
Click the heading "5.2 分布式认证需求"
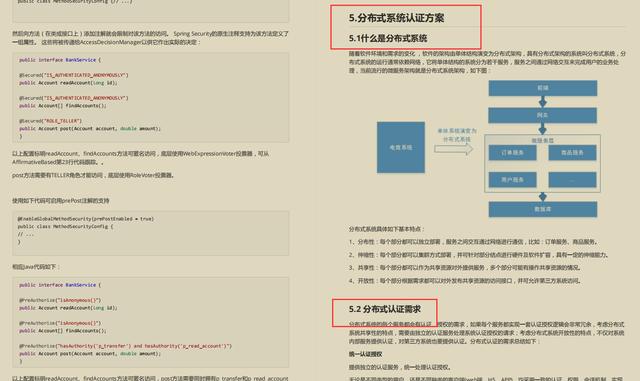(x=384, y=309)
